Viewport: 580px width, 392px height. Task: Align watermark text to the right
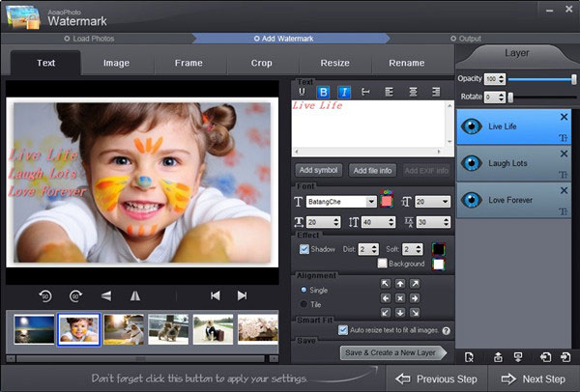(436, 92)
